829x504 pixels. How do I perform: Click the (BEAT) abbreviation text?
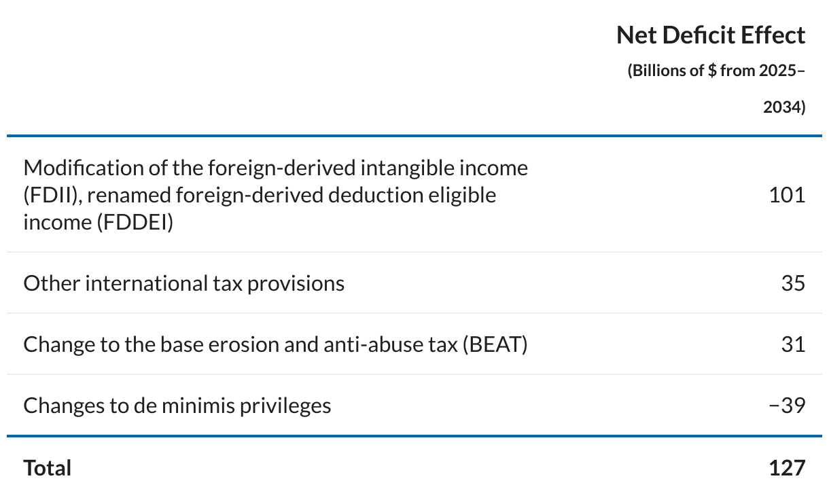495,344
